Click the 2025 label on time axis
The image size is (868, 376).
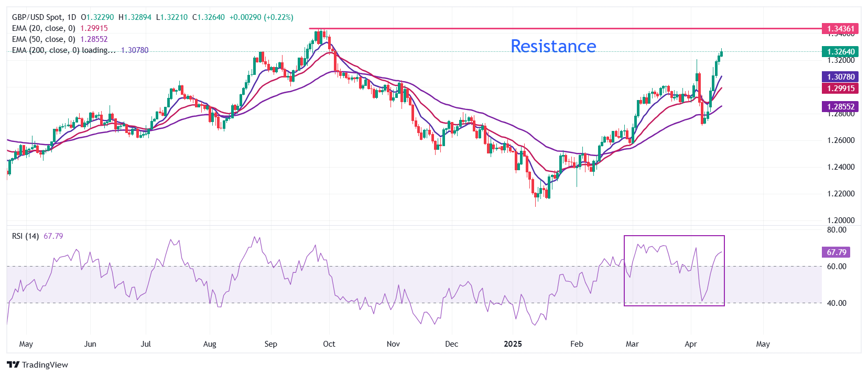(x=513, y=344)
